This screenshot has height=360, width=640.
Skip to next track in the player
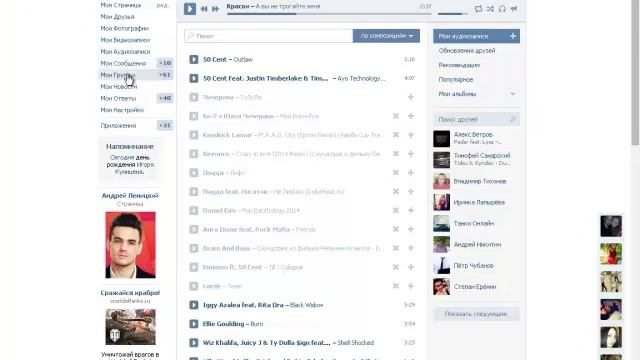216,9
